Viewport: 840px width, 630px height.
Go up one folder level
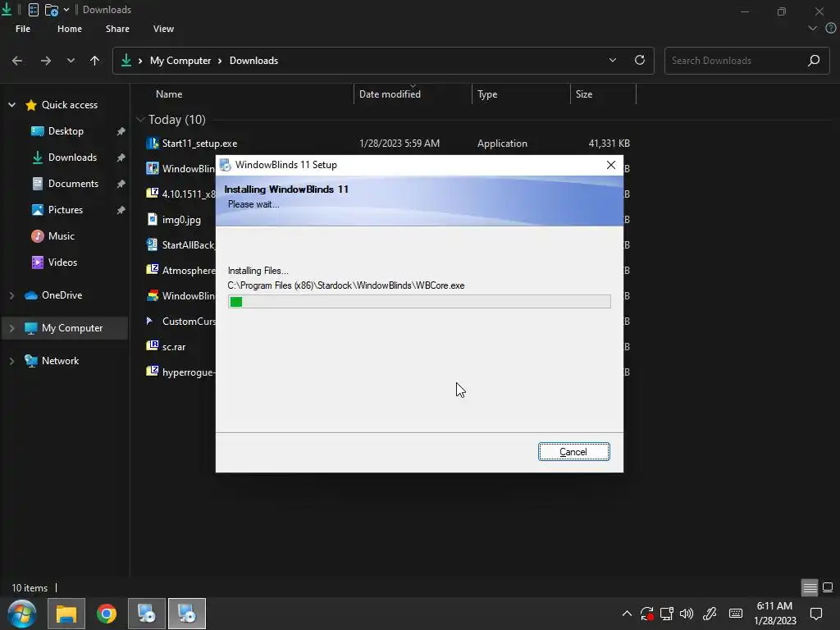[95, 61]
